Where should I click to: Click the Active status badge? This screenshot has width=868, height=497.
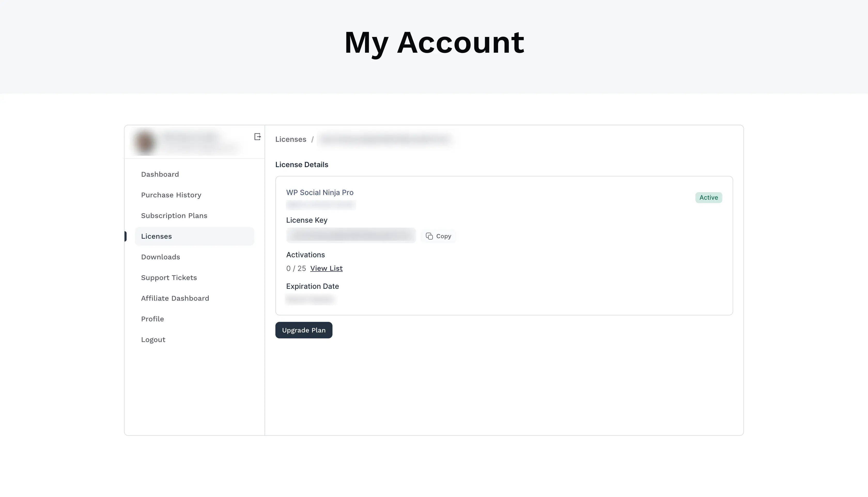point(708,198)
